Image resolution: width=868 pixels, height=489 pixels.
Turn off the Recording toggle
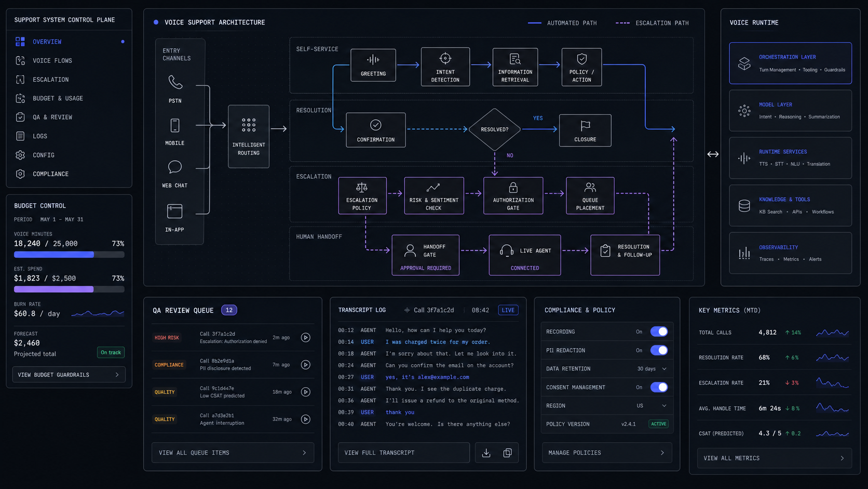[x=659, y=332]
